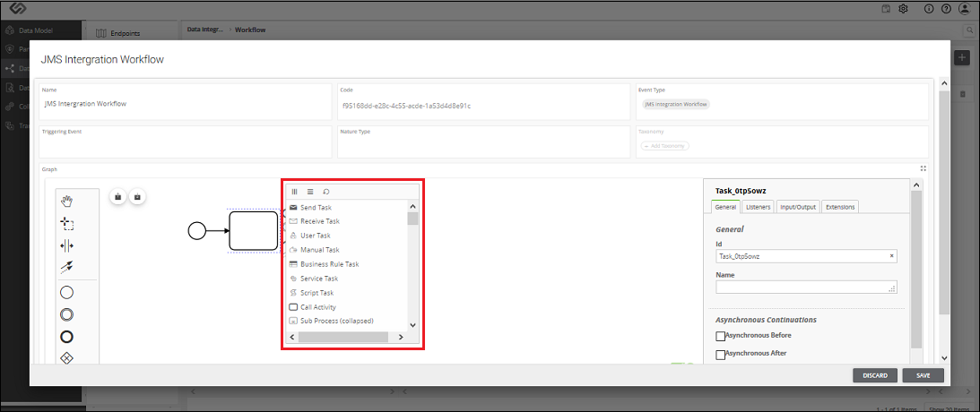Pick the gateway diamond in palette
980x412 pixels.
67,357
